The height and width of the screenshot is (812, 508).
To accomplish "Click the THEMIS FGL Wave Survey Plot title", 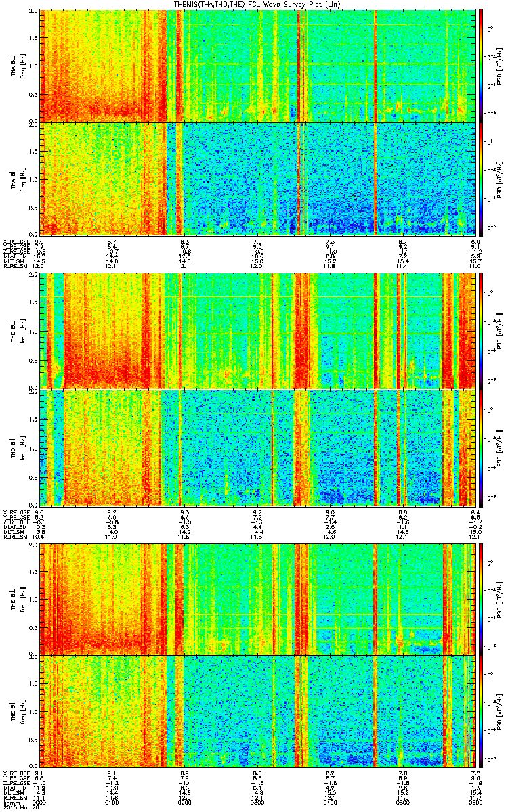I will pos(257,5).
